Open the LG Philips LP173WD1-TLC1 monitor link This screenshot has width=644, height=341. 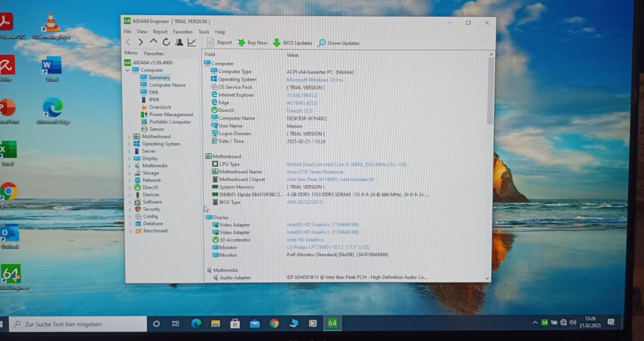pos(328,247)
